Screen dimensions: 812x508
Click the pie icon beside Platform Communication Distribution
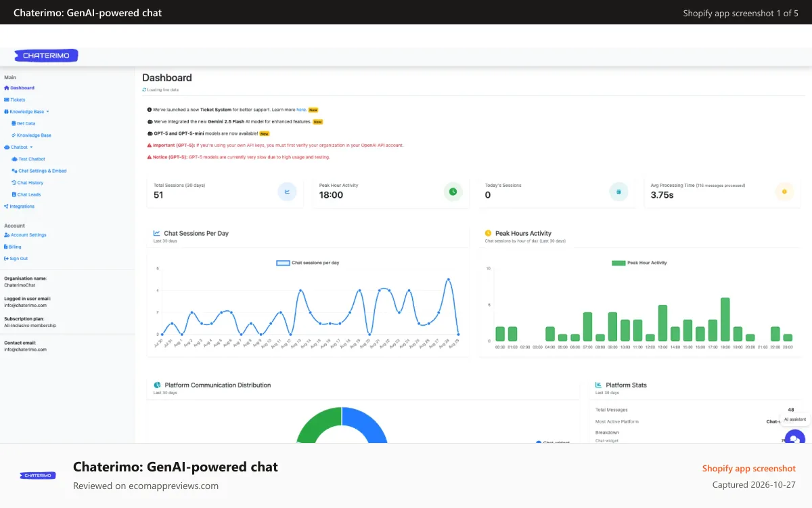coord(157,385)
